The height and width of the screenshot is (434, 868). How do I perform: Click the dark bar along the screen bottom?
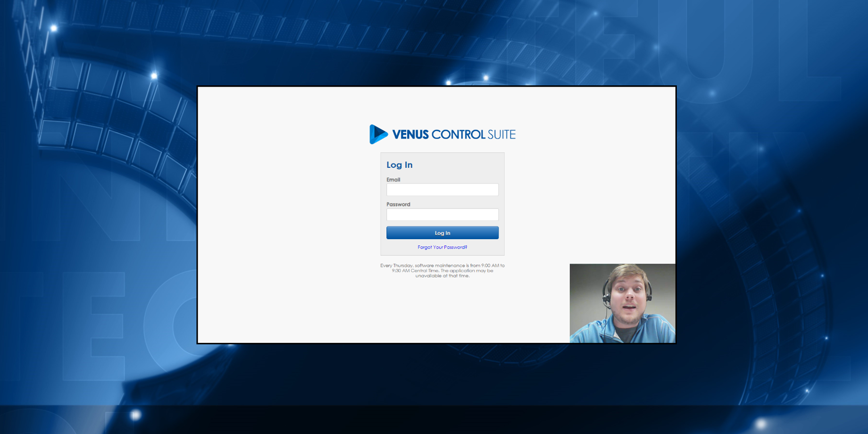pos(434,420)
